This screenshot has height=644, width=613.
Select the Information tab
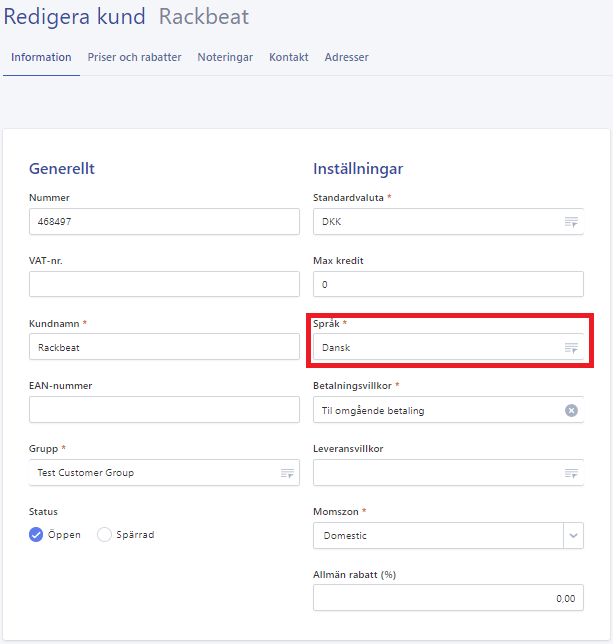point(41,57)
